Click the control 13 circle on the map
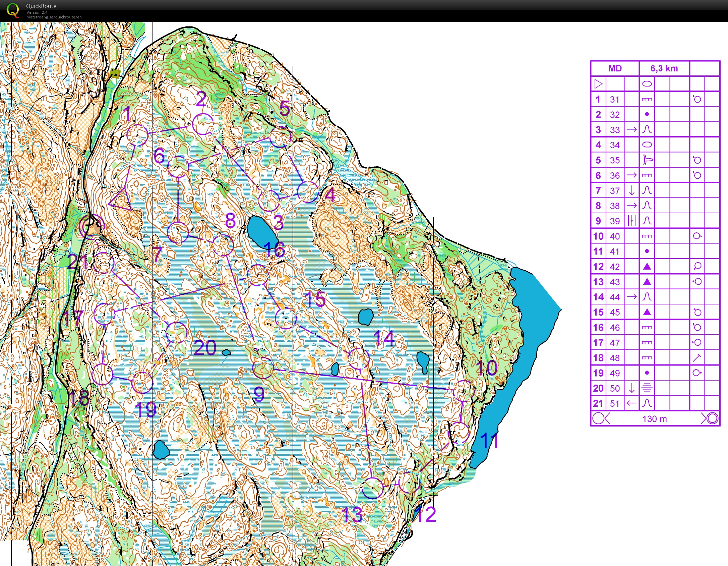728x566 pixels. click(x=373, y=489)
